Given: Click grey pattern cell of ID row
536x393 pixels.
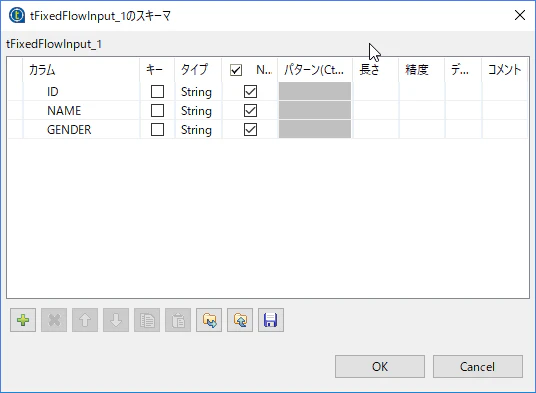Looking at the screenshot, I should pyautogui.click(x=315, y=92).
